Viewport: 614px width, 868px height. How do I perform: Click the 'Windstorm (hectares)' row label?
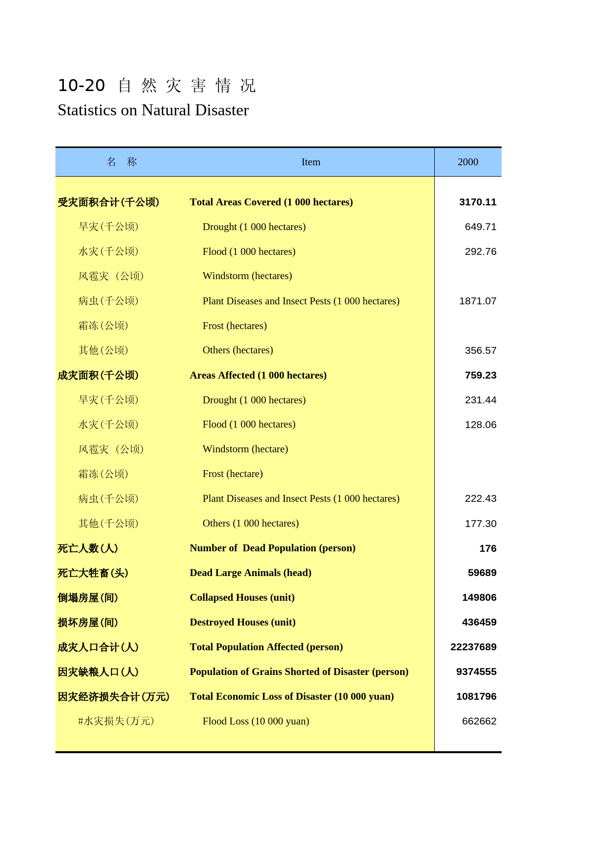(247, 276)
